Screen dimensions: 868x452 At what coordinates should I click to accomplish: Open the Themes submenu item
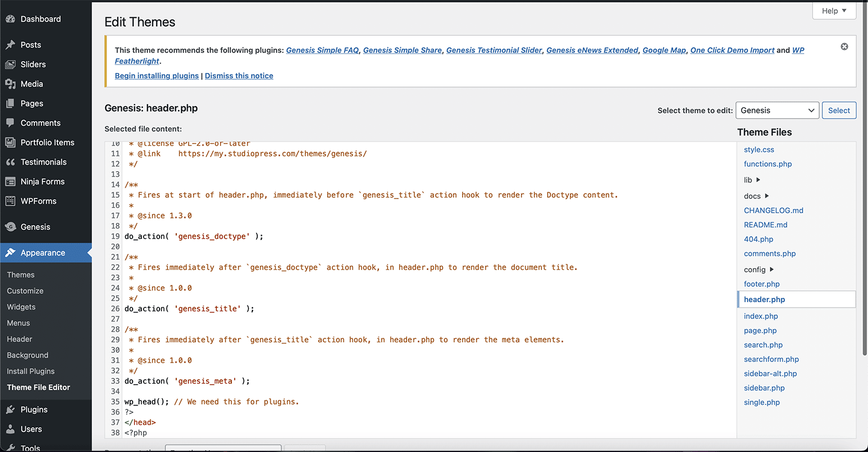pyautogui.click(x=21, y=275)
